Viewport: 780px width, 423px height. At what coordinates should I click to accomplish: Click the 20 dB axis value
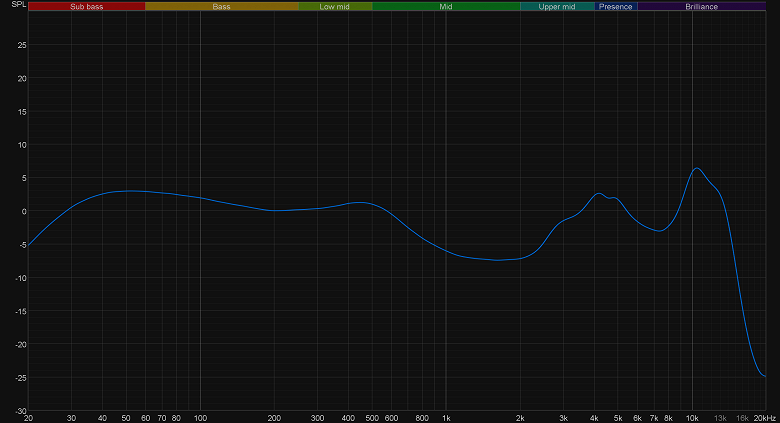pos(22,79)
